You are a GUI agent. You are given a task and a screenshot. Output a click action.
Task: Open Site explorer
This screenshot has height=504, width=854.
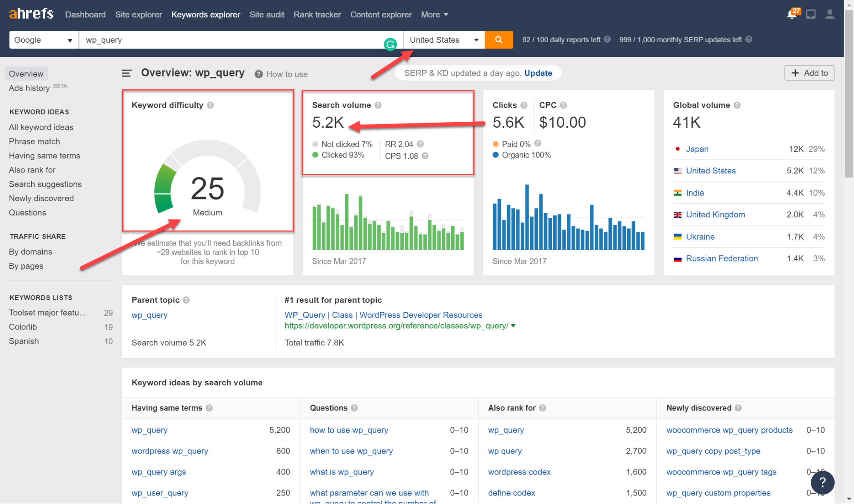coord(138,15)
